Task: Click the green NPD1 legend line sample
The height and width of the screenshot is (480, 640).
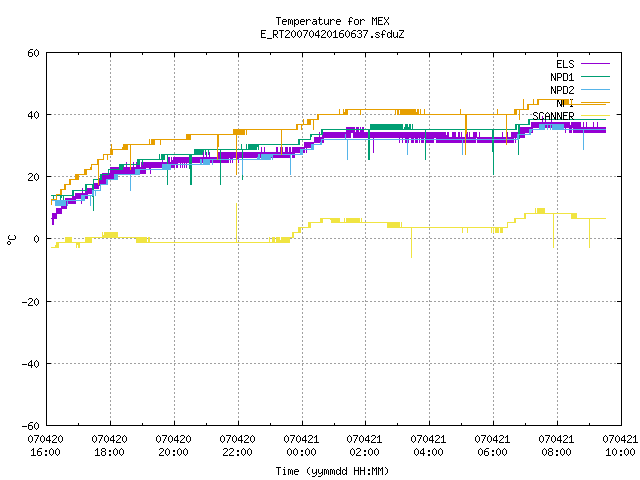Action: (x=595, y=76)
